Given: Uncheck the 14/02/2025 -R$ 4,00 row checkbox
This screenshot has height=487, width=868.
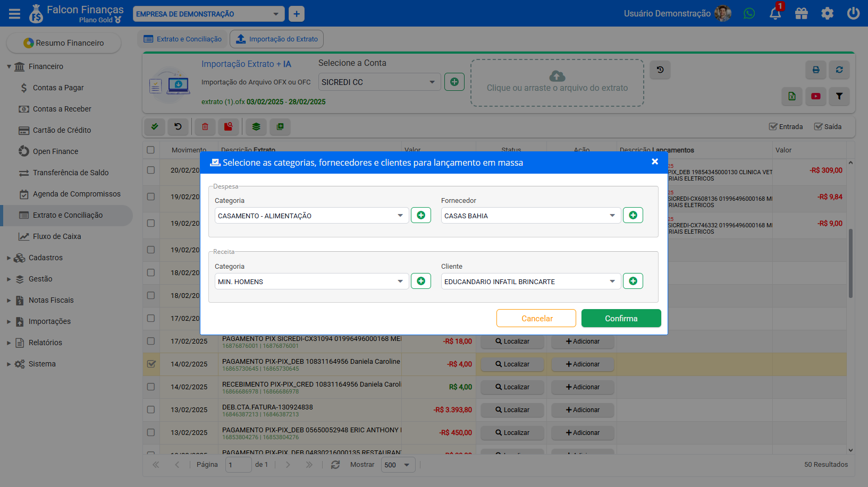Looking at the screenshot, I should click(x=151, y=364).
